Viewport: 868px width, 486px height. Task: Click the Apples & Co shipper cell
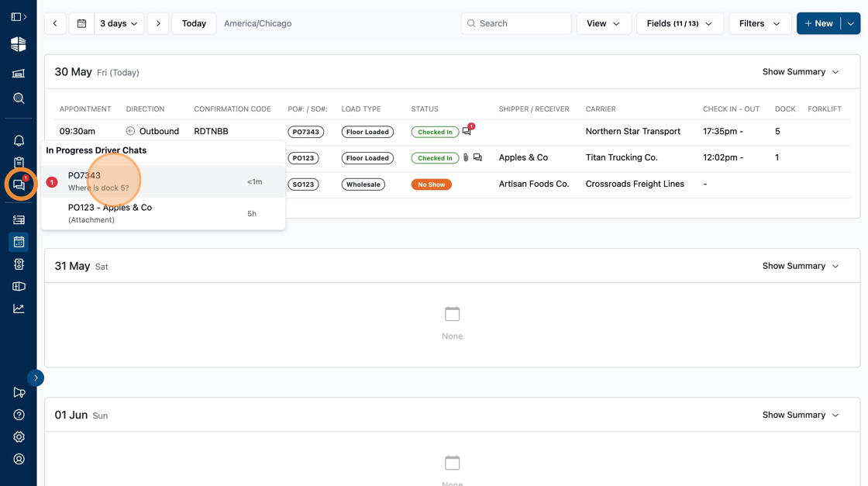click(x=523, y=157)
